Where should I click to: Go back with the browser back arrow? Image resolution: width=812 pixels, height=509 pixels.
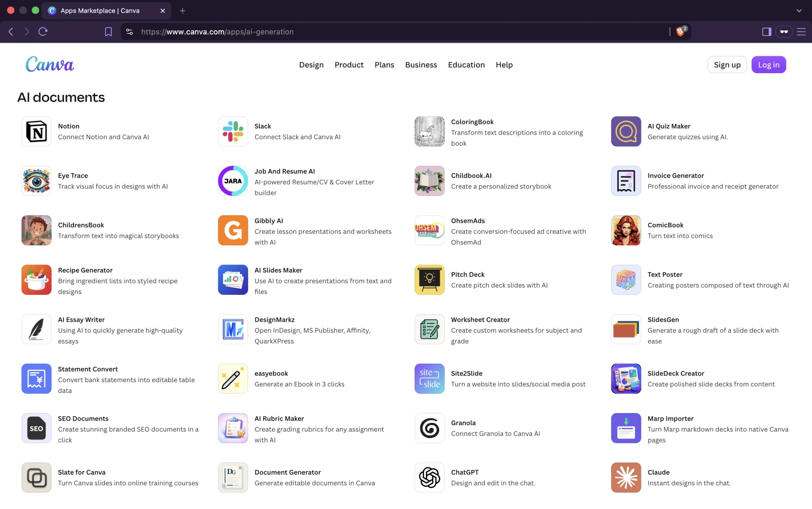pos(11,31)
